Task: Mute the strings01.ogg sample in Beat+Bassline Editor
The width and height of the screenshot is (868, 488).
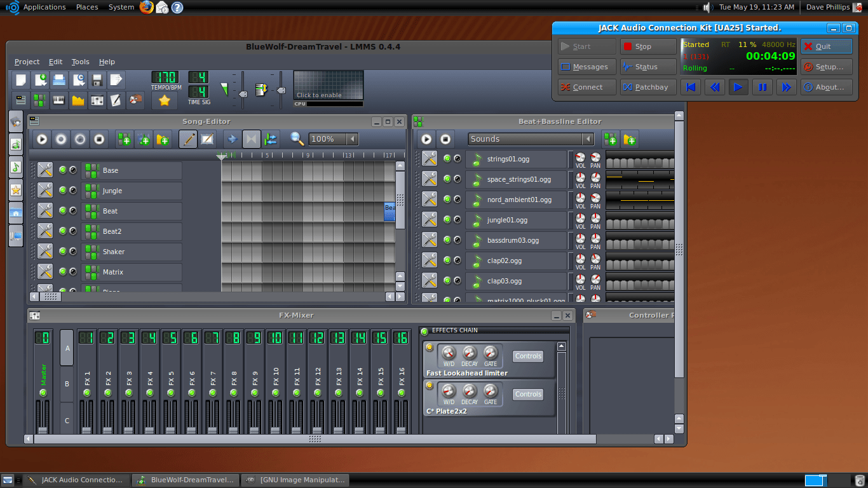Action: tap(448, 159)
